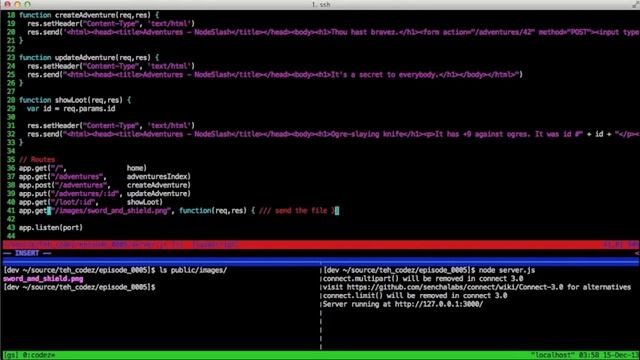640x360 pixels.
Task: Click 'sword_and_shield.png' file listing
Action: point(43,279)
